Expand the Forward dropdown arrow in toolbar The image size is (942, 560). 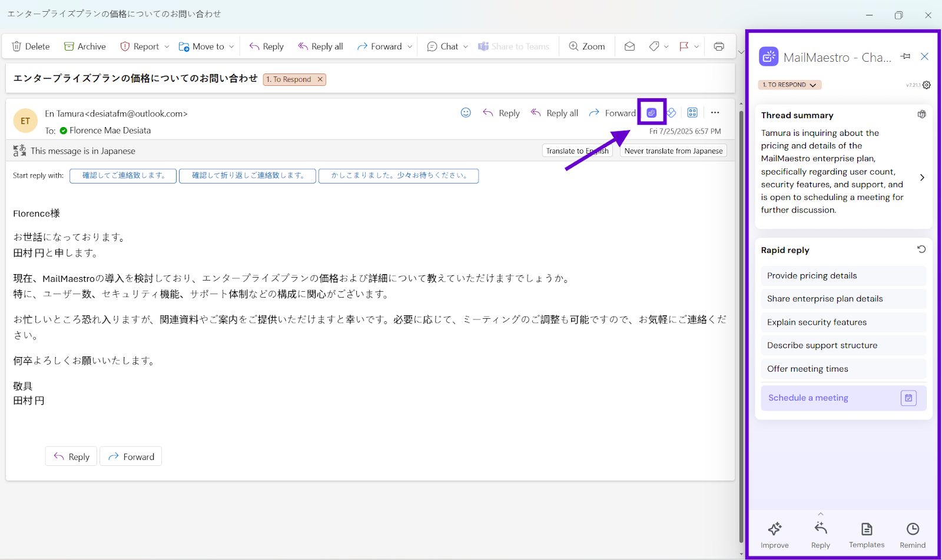(x=410, y=46)
